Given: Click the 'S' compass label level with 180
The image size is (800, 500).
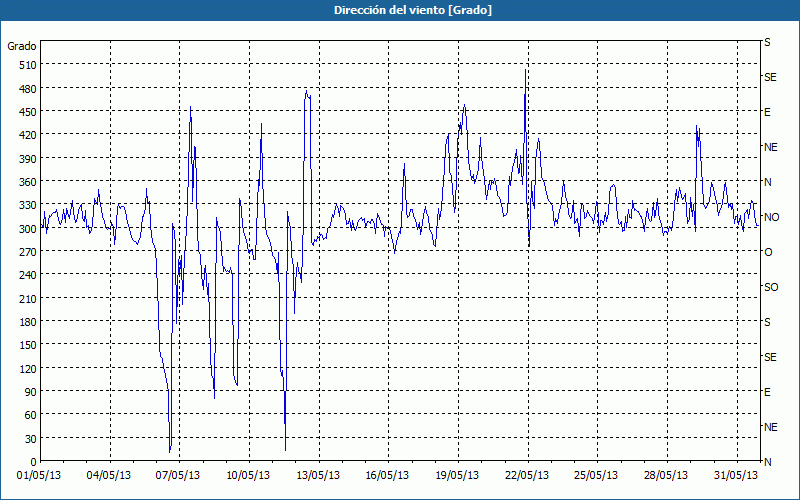Looking at the screenshot, I should pyautogui.click(x=767, y=322).
